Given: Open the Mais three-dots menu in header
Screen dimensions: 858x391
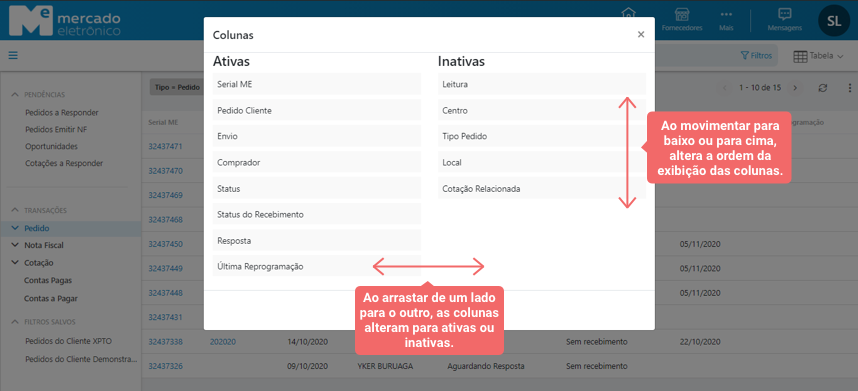Looking at the screenshot, I should tap(726, 20).
